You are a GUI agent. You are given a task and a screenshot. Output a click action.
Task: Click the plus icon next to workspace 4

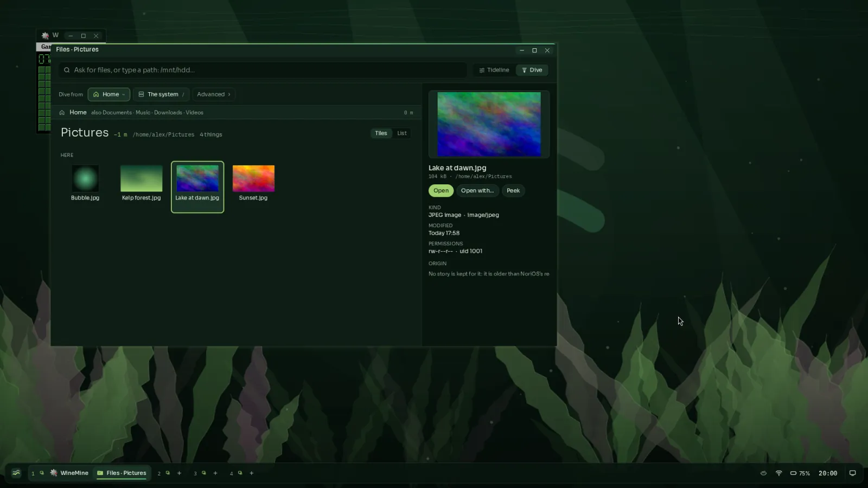point(252,473)
